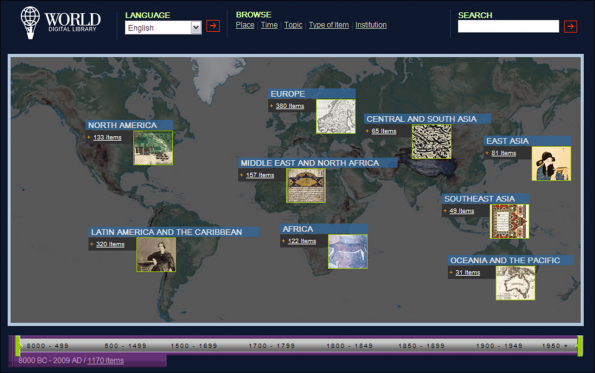Select the Southeast Asia region header

coord(485,198)
